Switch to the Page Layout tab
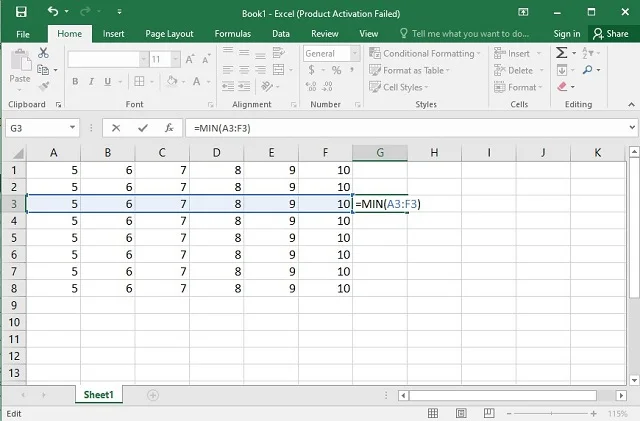 tap(169, 33)
